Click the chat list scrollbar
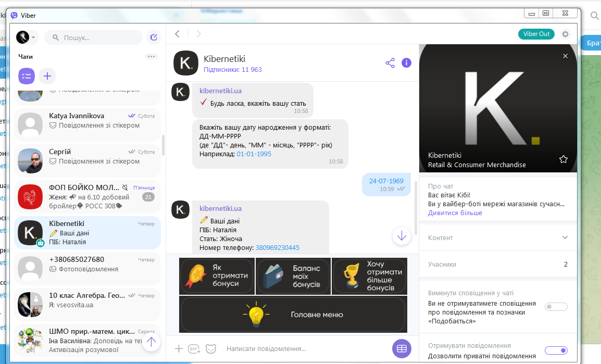Screen dimensions: 601x364 [164, 146]
